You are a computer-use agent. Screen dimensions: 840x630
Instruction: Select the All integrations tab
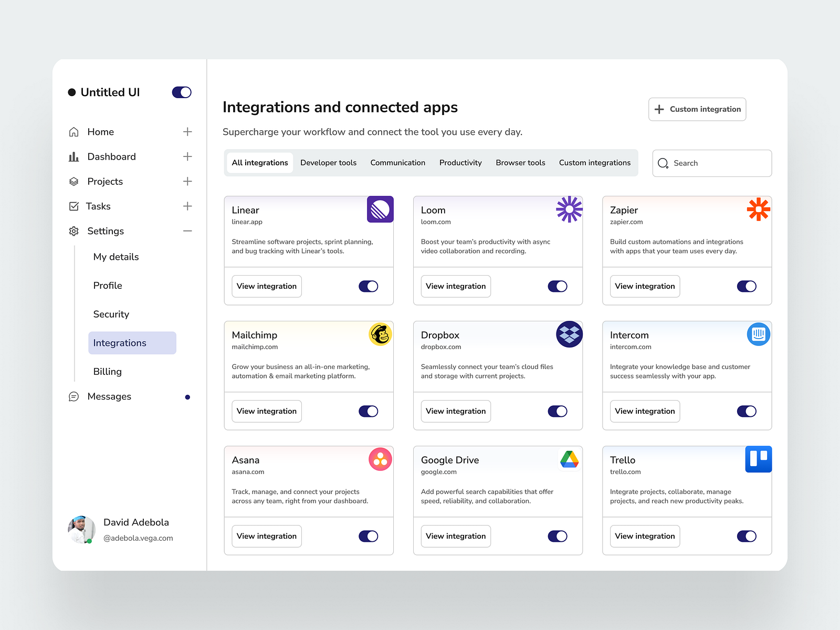tap(260, 163)
